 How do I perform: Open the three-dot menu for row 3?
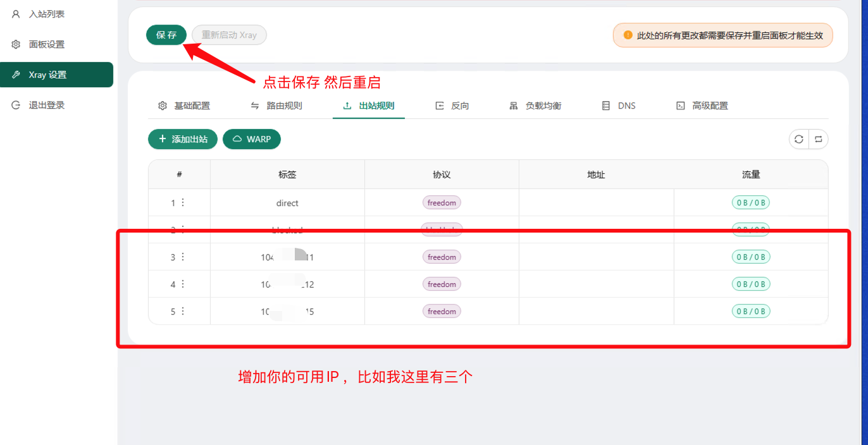[183, 257]
